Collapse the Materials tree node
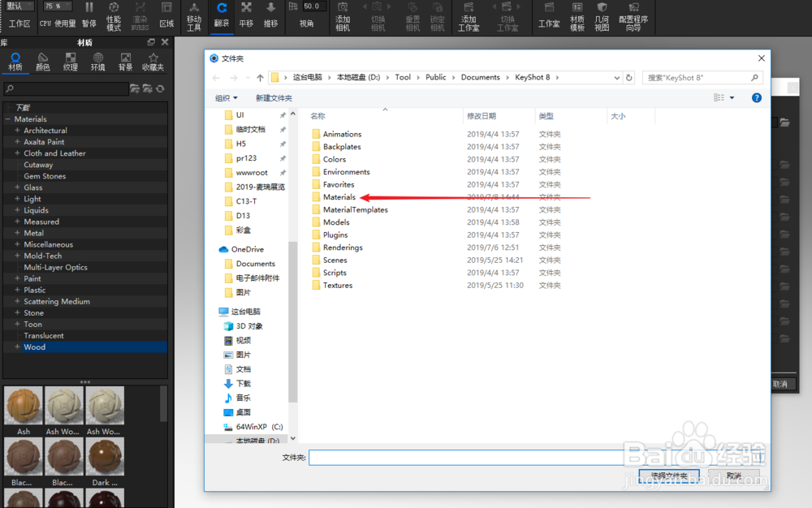812x508 pixels. [x=8, y=119]
